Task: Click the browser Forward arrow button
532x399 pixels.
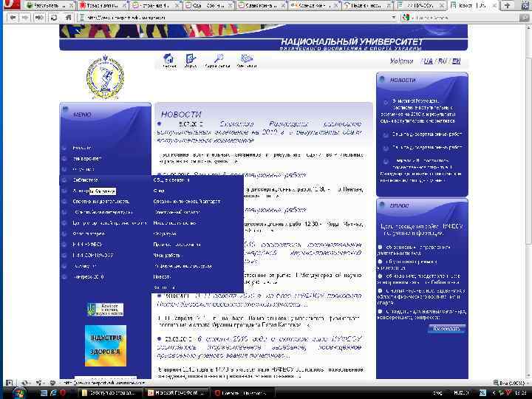Action: tap(25, 17)
